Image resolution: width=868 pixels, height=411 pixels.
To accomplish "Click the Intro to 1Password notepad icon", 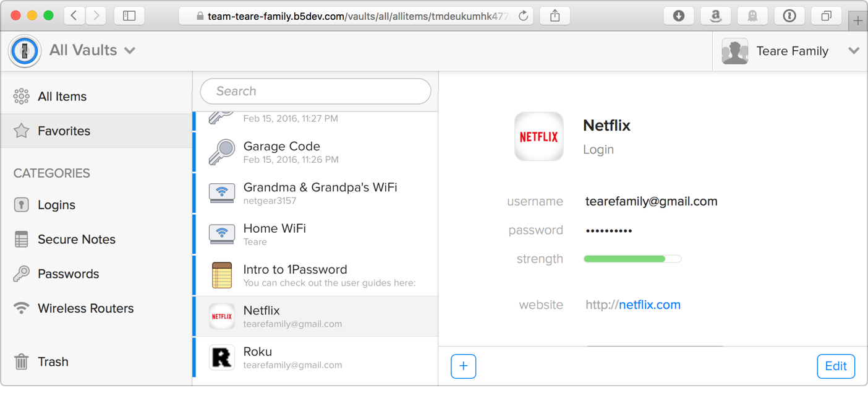I will [221, 275].
